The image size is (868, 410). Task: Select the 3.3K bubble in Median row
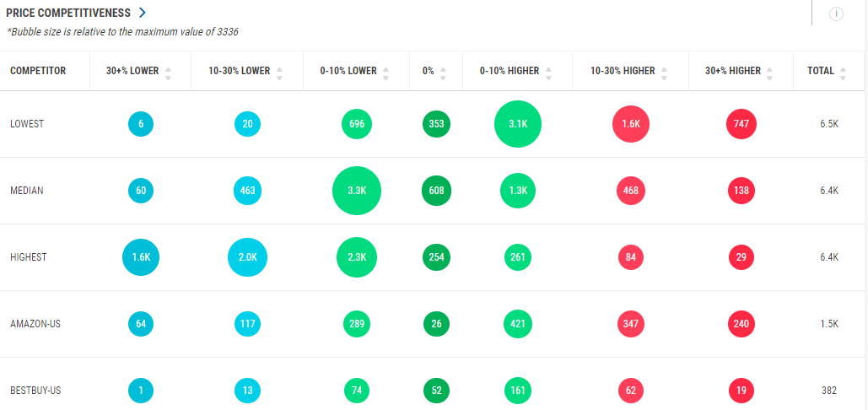point(357,191)
